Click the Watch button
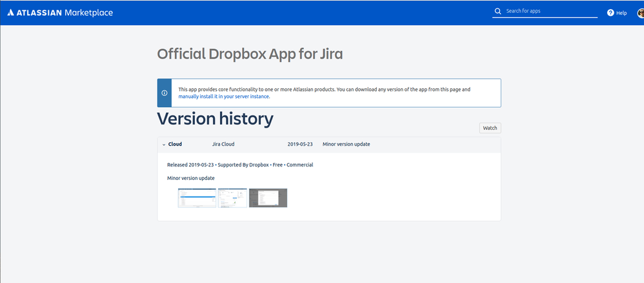Image resolution: width=644 pixels, height=283 pixels. [490, 128]
